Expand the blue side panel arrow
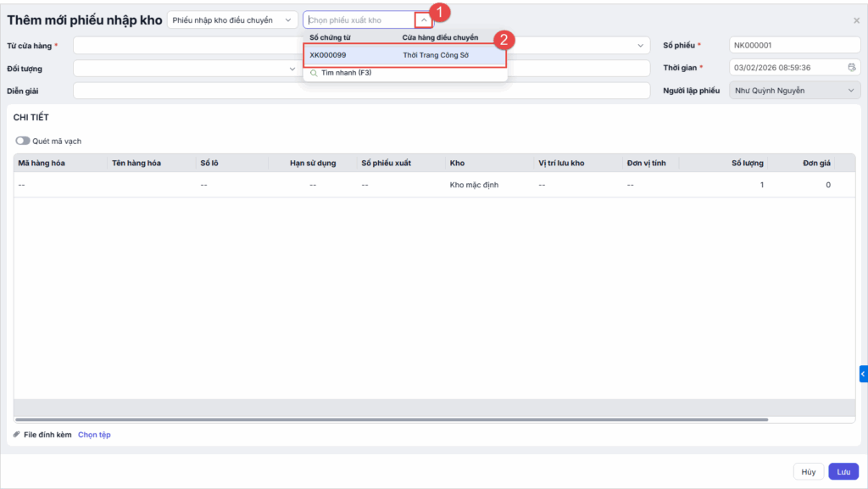Viewport: 868px width, 489px height. (x=863, y=374)
